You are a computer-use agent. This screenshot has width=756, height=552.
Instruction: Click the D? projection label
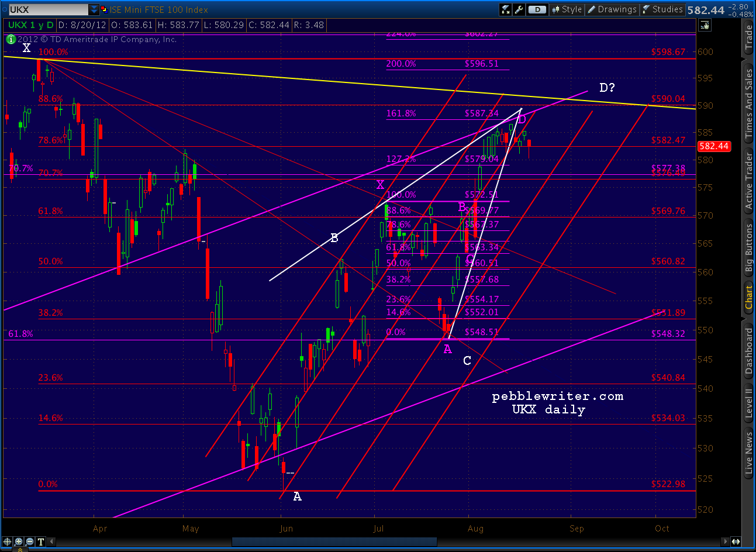[x=607, y=88]
